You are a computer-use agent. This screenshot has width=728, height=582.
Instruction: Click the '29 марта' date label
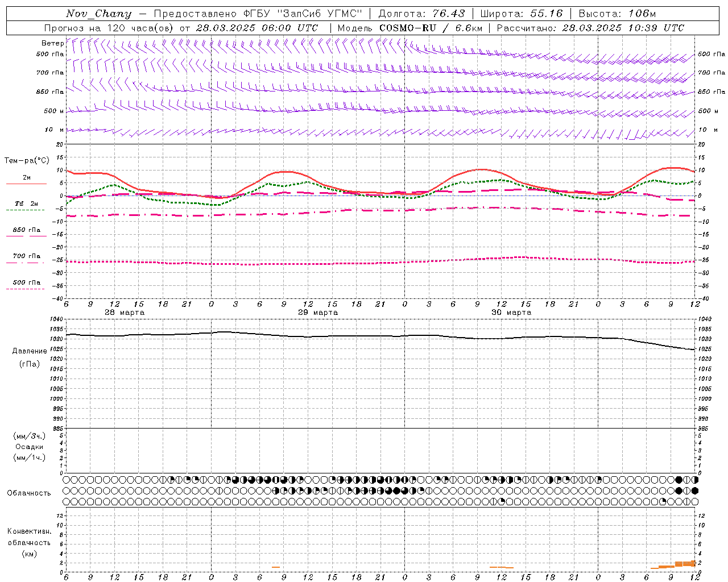point(318,312)
